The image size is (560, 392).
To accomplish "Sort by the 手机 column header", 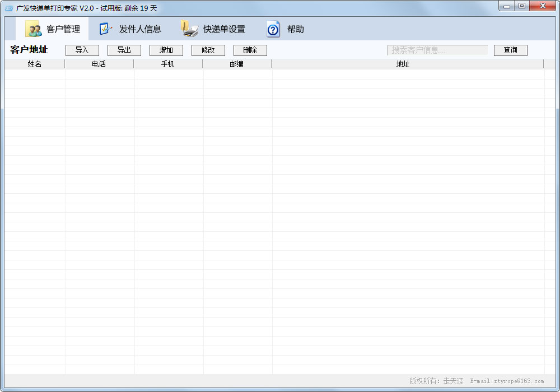I will click(x=168, y=64).
